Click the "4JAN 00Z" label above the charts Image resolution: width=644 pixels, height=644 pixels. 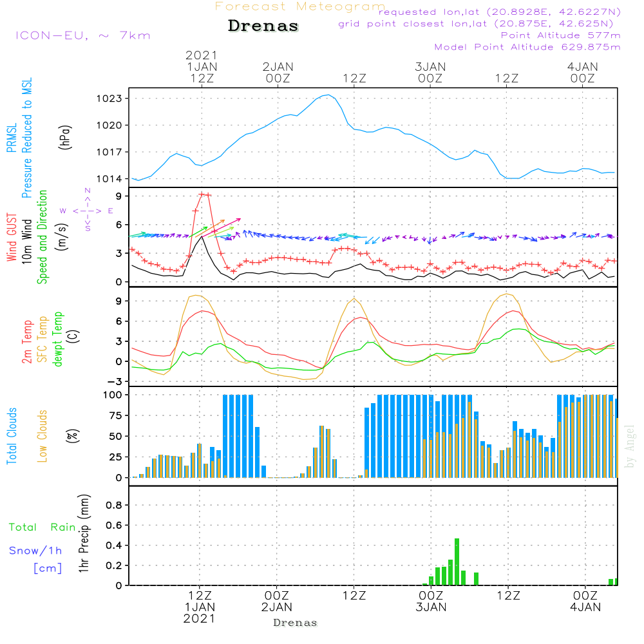[583, 73]
